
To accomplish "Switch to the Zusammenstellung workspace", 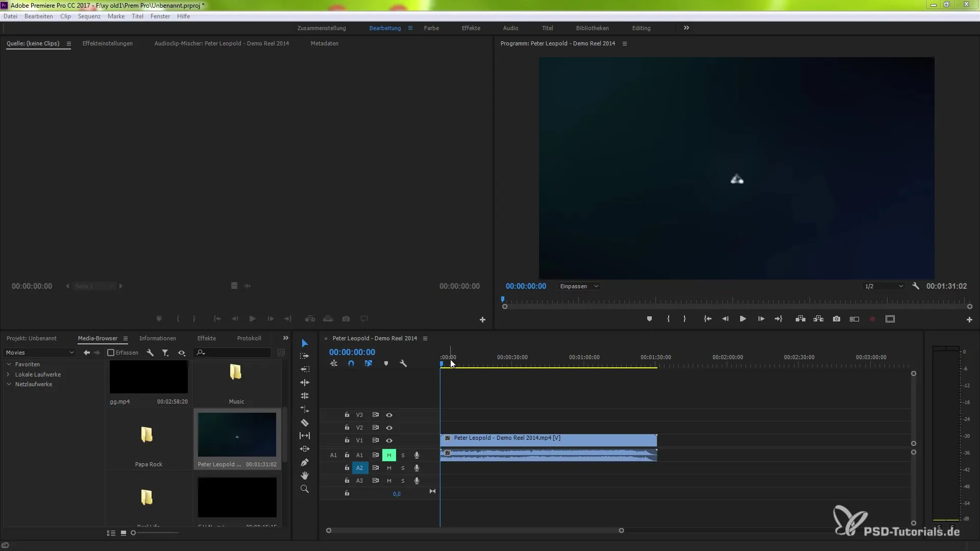I will point(322,28).
